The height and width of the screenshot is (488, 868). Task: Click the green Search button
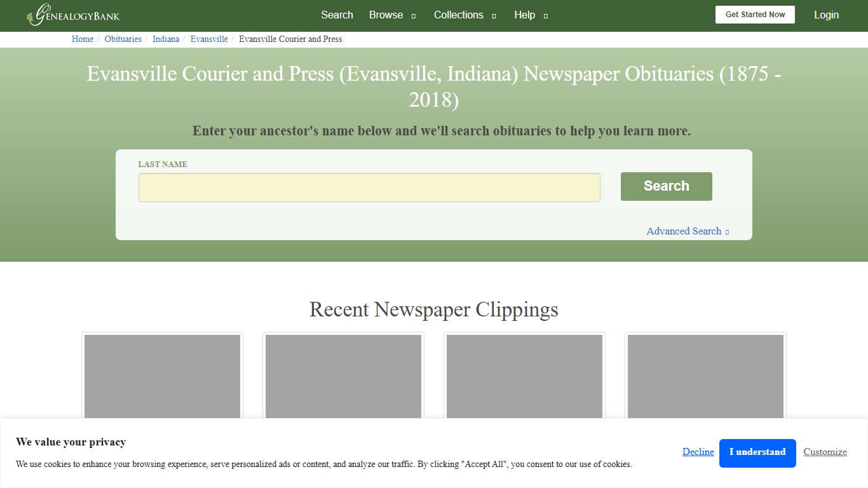666,186
